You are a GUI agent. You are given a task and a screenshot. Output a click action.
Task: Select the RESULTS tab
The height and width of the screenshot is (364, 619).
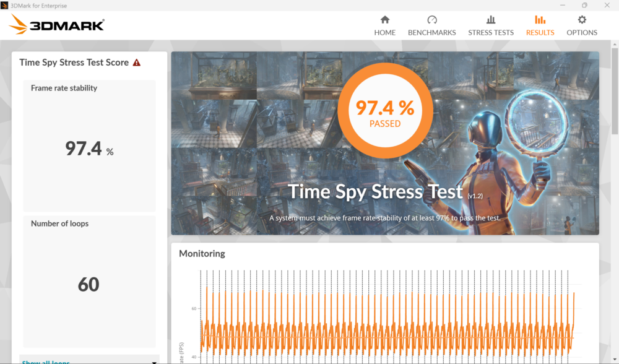(x=540, y=25)
